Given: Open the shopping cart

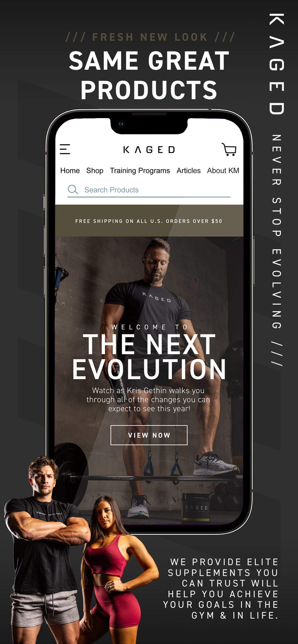Looking at the screenshot, I should tap(229, 149).
